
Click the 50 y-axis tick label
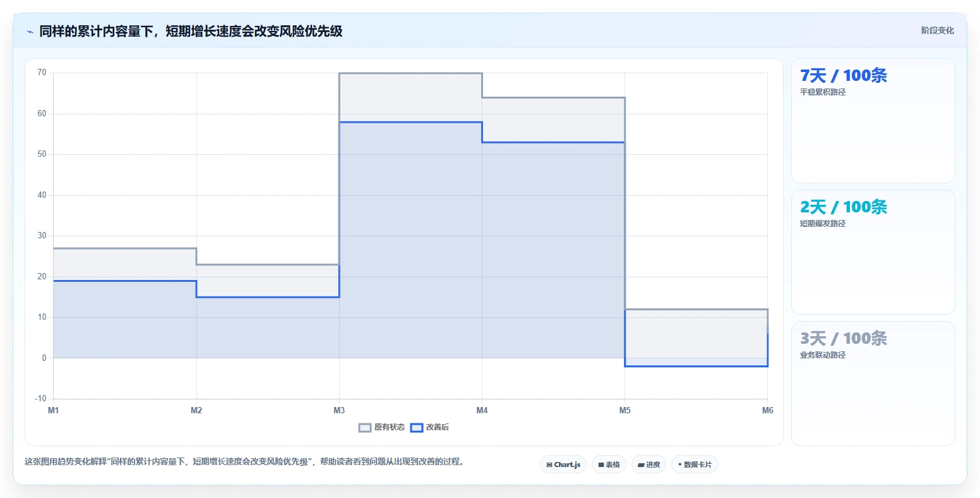(x=42, y=154)
